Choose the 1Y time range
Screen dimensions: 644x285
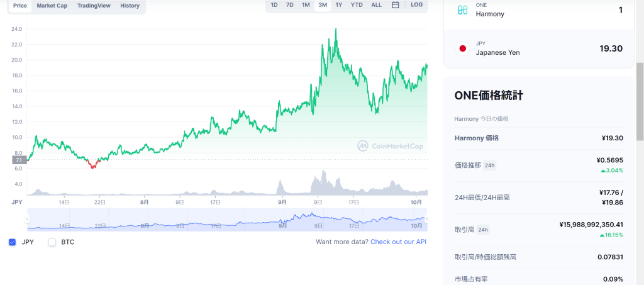339,5
